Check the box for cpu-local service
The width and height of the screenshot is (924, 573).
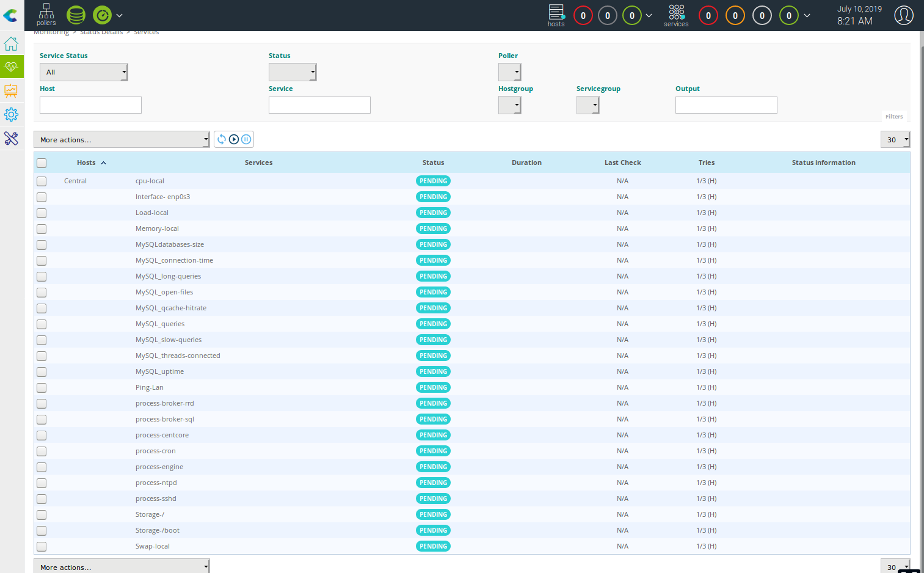(x=42, y=181)
